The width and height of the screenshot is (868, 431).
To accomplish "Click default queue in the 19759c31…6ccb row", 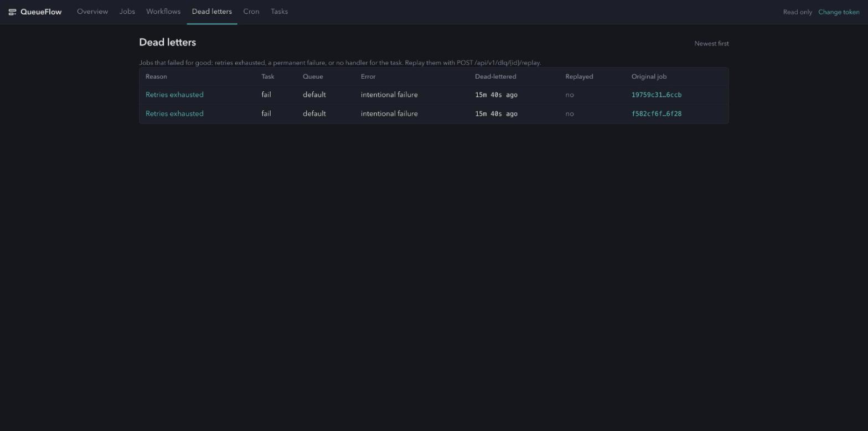I will 314,95.
